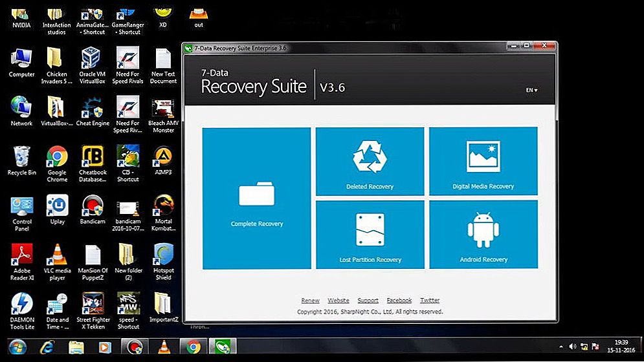Click the 7-Data Recovery taskbar button
This screenshot has height=362, width=644.
(223, 347)
